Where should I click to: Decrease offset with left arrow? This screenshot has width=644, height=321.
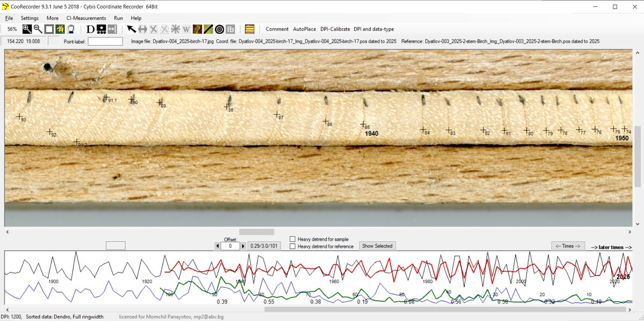pyautogui.click(x=217, y=246)
